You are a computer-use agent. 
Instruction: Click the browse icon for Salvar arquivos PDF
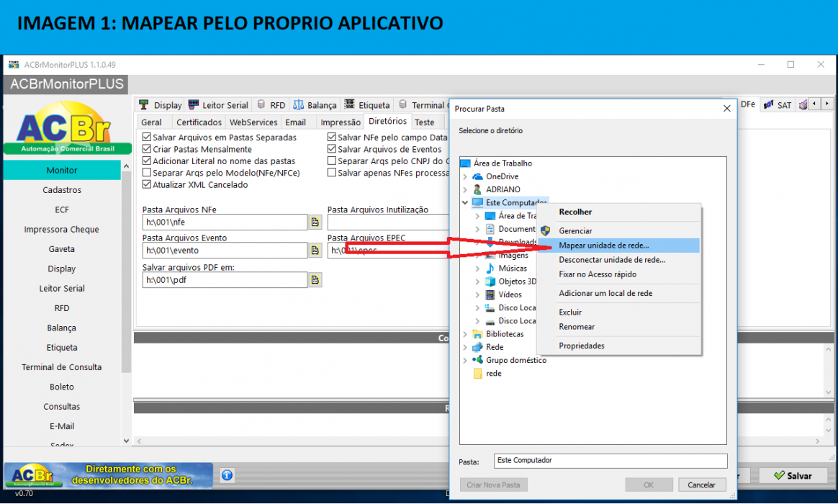pos(315,279)
